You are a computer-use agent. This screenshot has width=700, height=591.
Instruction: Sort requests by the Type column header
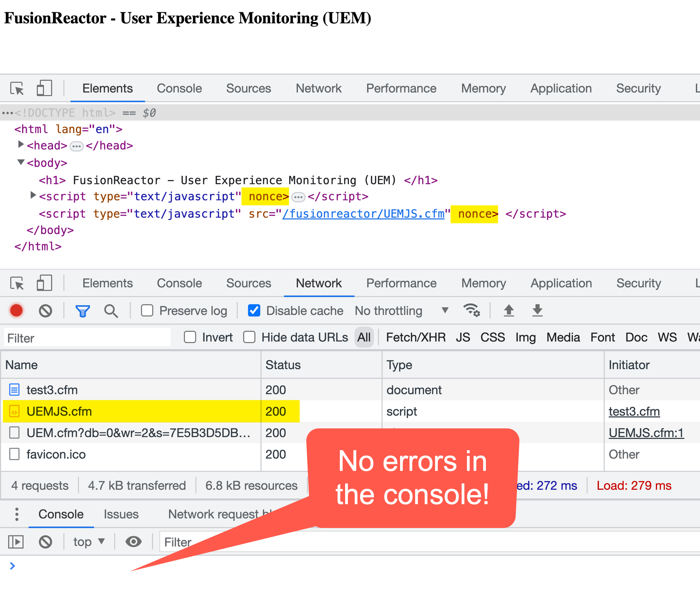point(493,365)
